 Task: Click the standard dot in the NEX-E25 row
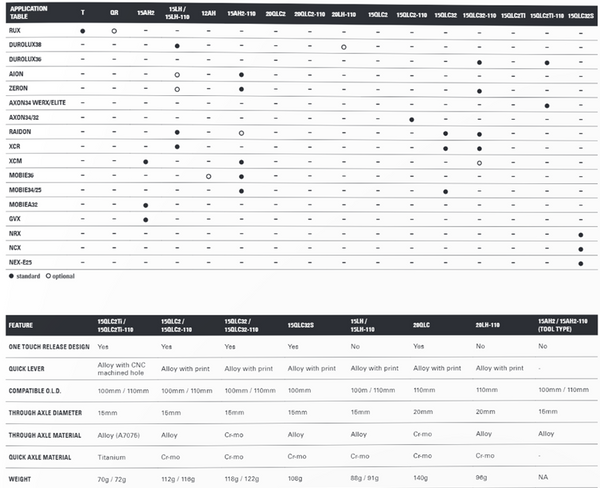point(581,262)
